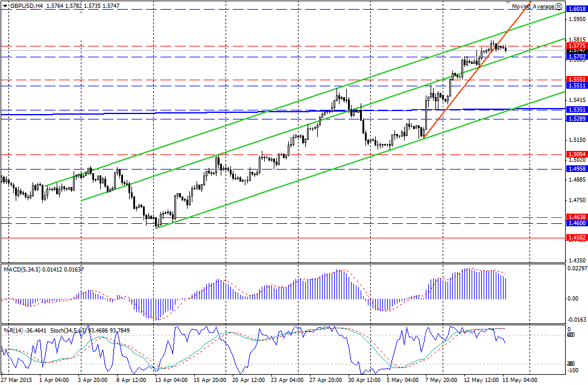This screenshot has height=385, width=588.
Task: Click the %R(14) -36.4641 indicator label
Action: [25, 330]
